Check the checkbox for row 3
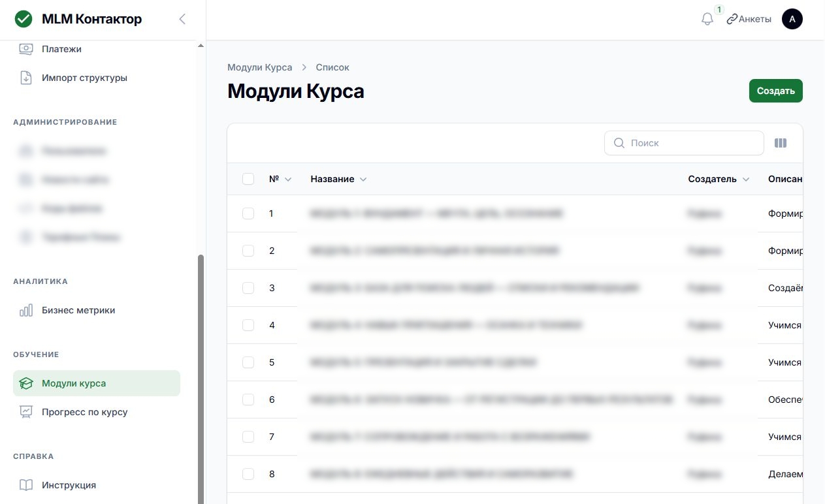 click(x=248, y=288)
